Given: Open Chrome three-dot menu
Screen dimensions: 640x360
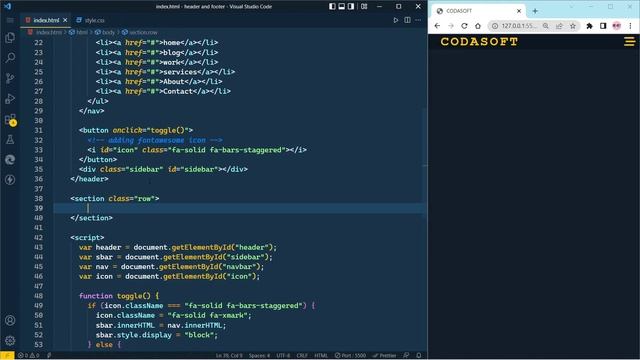Looking at the screenshot, I should coord(630,26).
